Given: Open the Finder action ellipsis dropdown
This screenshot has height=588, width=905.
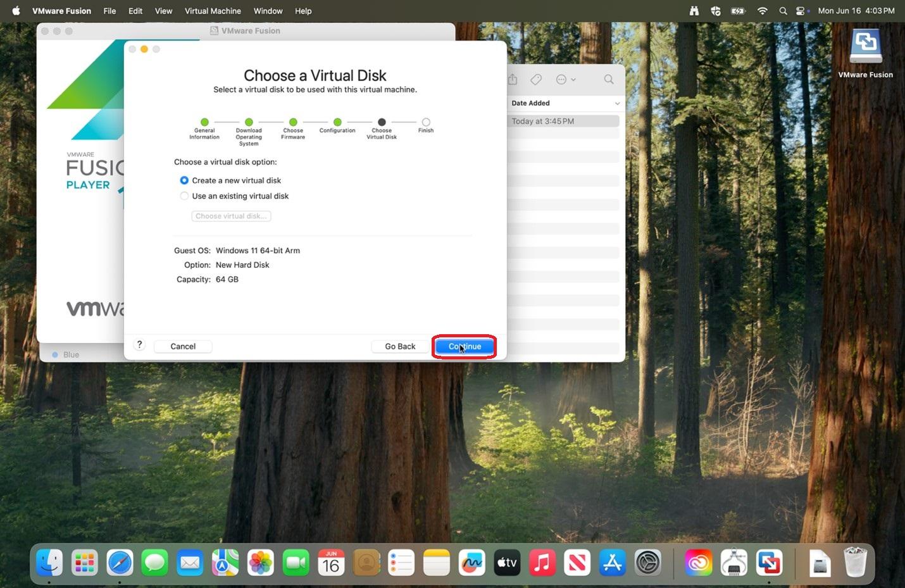Looking at the screenshot, I should click(565, 79).
